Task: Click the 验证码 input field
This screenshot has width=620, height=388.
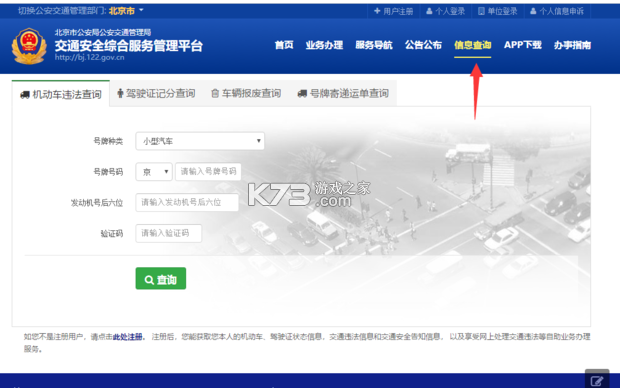Action: (168, 233)
